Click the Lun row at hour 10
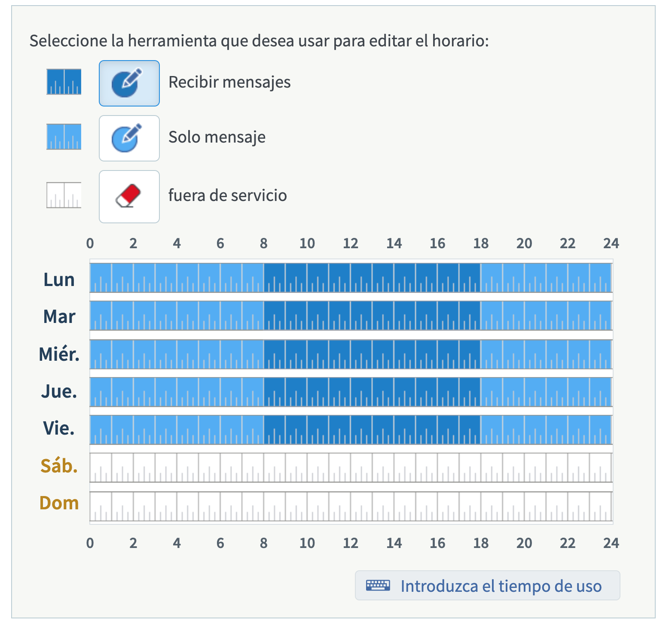672x627 pixels. pos(318,278)
